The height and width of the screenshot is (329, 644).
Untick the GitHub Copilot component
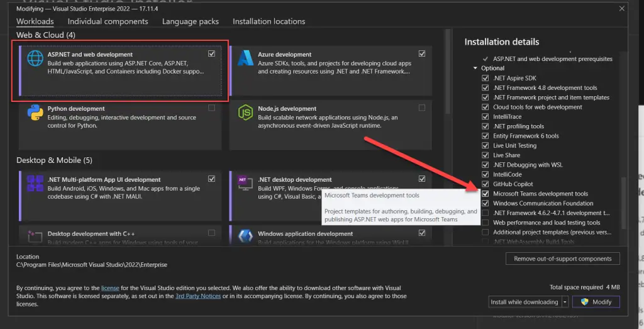(485, 184)
